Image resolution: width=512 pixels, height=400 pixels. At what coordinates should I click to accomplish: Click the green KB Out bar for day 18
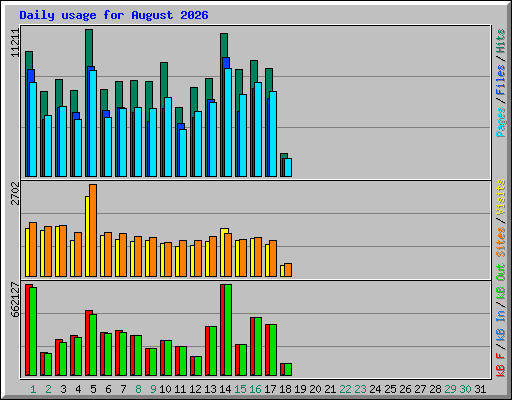(x=288, y=369)
